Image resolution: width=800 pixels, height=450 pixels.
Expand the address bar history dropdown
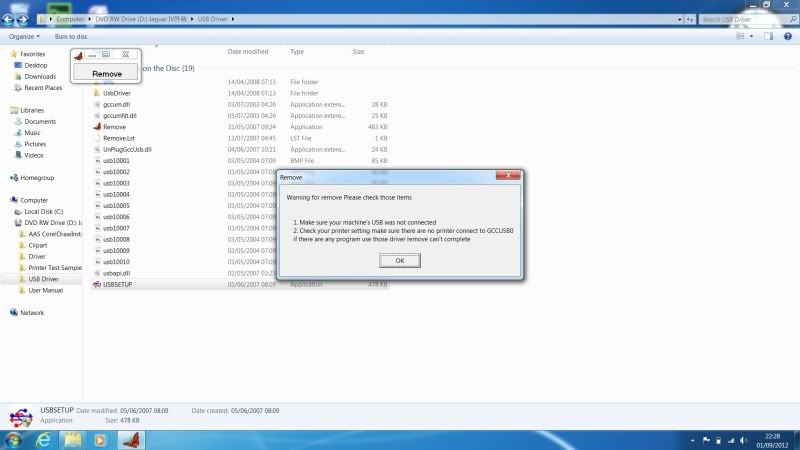coord(679,19)
